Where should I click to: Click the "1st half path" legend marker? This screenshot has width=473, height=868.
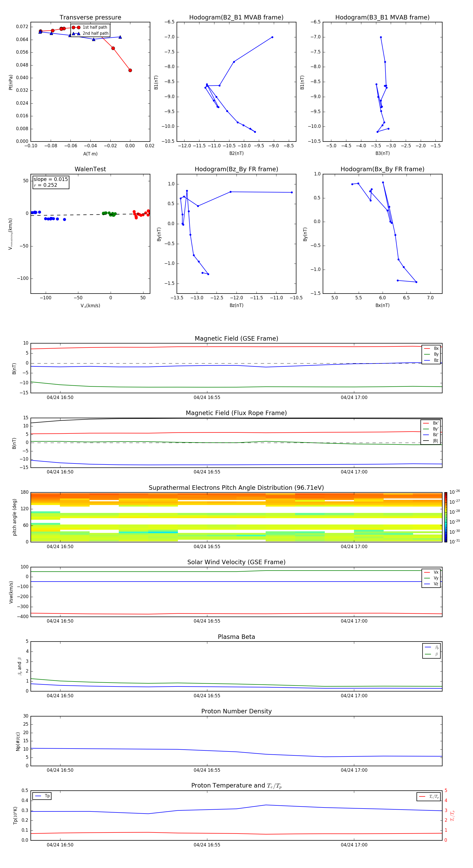[x=76, y=27]
